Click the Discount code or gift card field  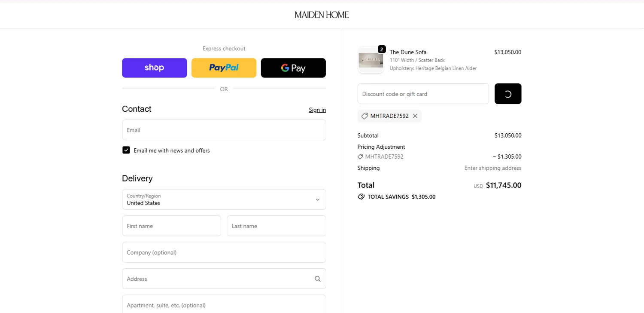click(423, 94)
